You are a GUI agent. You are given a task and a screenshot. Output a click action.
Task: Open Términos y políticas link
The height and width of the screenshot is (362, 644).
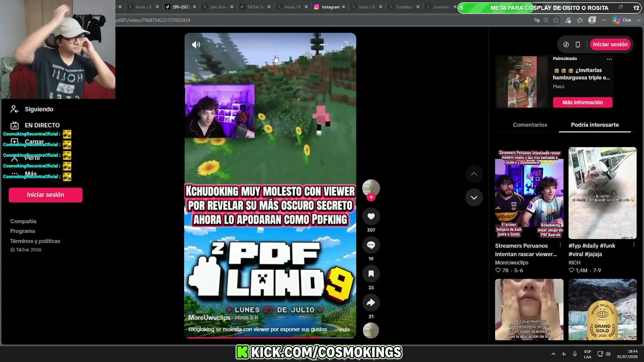pos(35,241)
